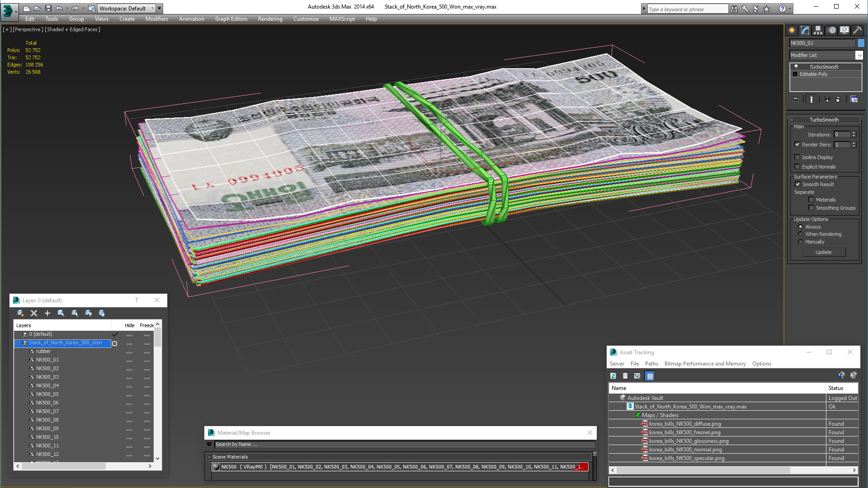Click Hide/Unhide All Layers icon in Layer dialog
Viewport: 868px width, 488px height.
coord(88,313)
